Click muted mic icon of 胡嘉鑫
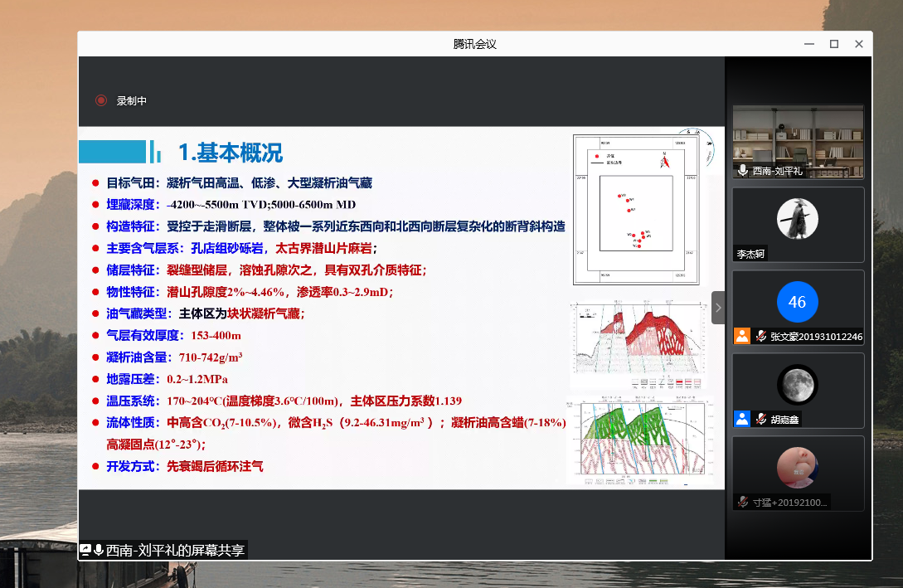 coord(761,420)
